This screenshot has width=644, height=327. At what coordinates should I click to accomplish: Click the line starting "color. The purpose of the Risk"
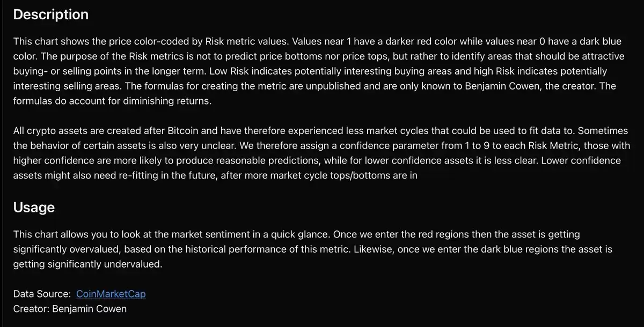[x=311, y=56]
